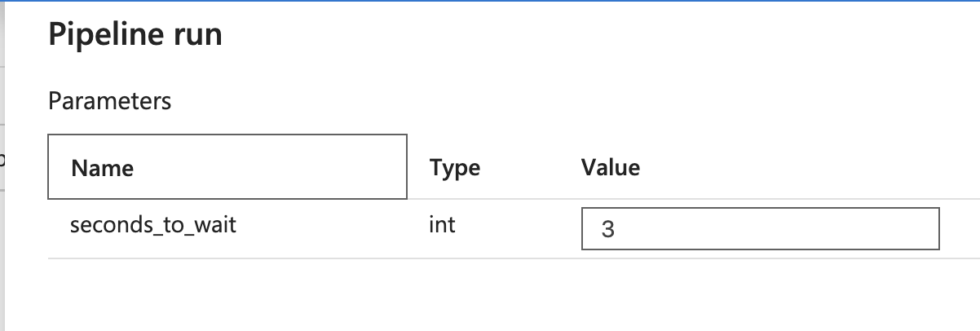Screen dimensions: 980x331
Task: Click the Value column header
Action: [611, 167]
